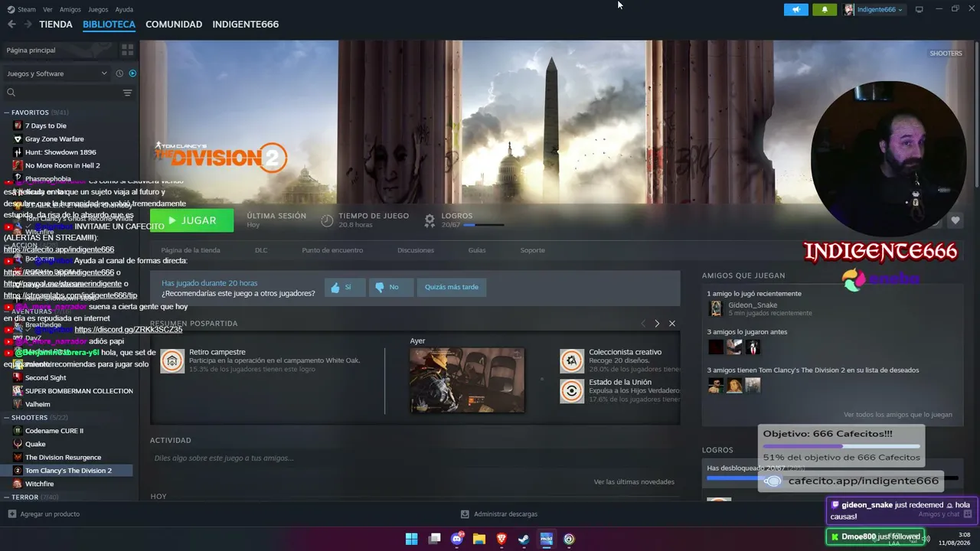Image resolution: width=980 pixels, height=551 pixels.
Task: Select 7 Days to Die in library
Action: pos(46,126)
